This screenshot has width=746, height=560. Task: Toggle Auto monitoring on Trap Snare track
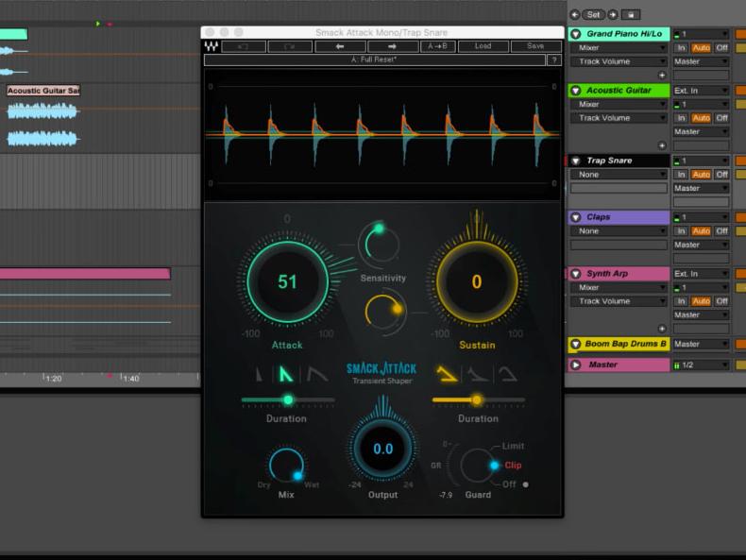click(x=701, y=175)
